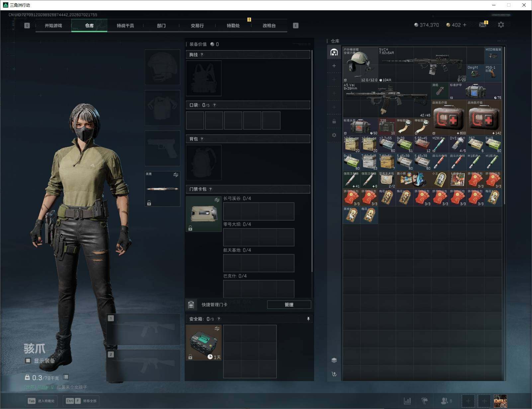Viewport: 532px width, 409px height.
Task: Click the help icon beside 口袋
Action: pyautogui.click(x=215, y=105)
